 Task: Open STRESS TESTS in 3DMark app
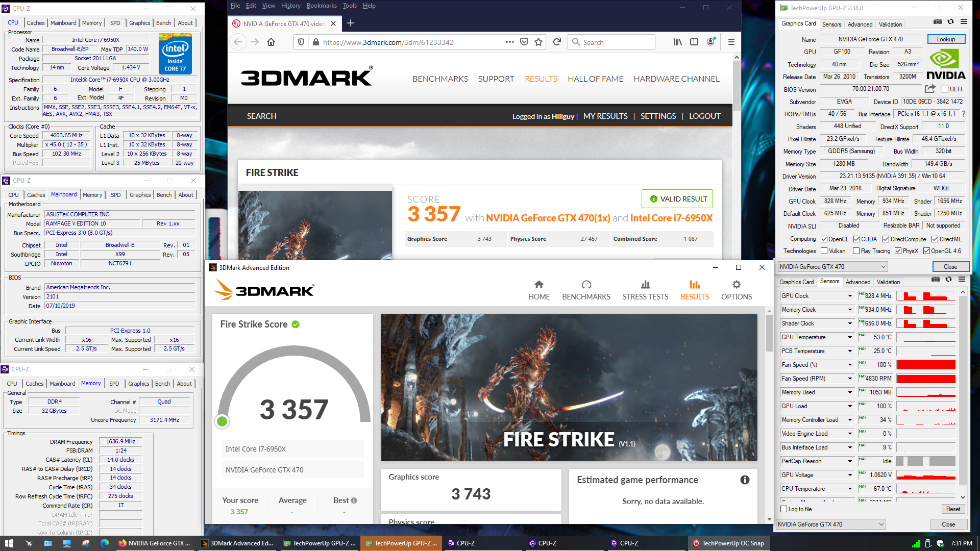point(645,290)
